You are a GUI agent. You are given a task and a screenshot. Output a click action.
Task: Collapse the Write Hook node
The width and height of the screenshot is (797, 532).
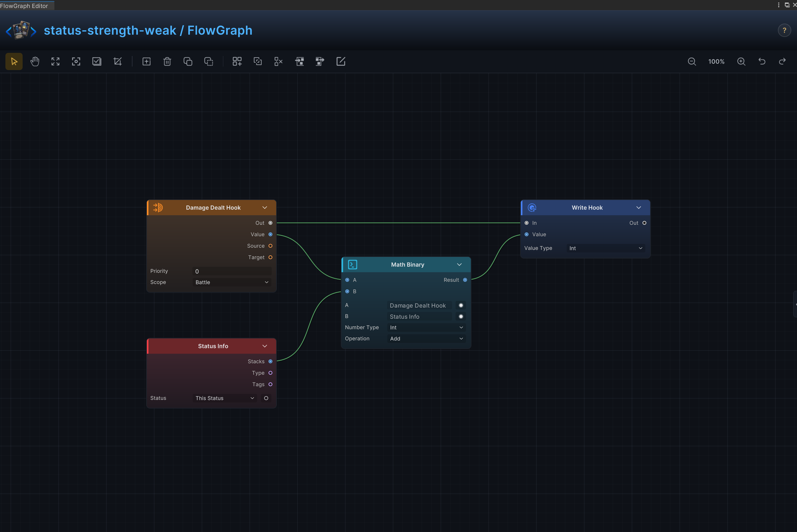coord(638,207)
